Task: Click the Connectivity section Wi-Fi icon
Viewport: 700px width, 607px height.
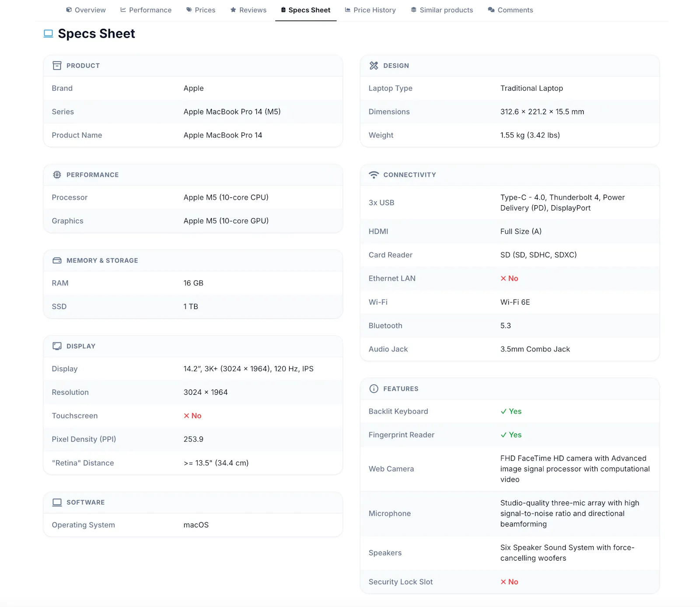Action: (x=374, y=175)
